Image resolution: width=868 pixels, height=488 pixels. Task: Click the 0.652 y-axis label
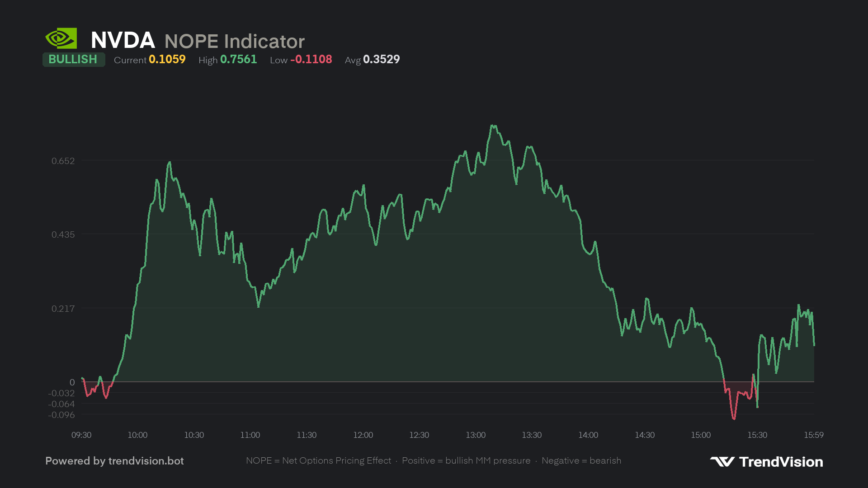click(63, 161)
